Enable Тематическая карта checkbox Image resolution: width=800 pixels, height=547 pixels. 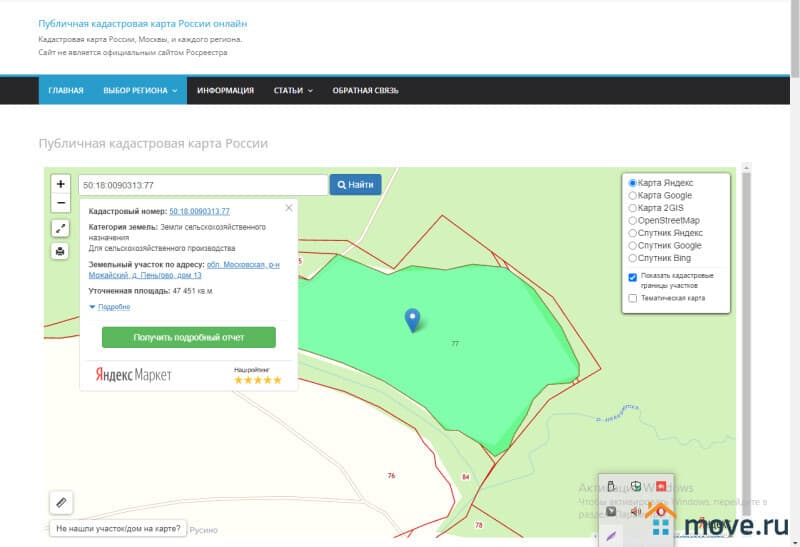632,298
